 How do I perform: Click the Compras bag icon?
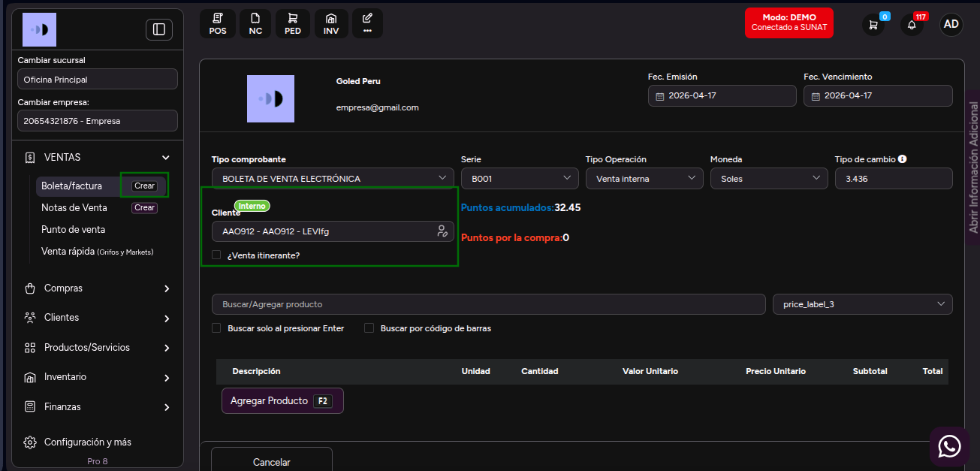30,288
